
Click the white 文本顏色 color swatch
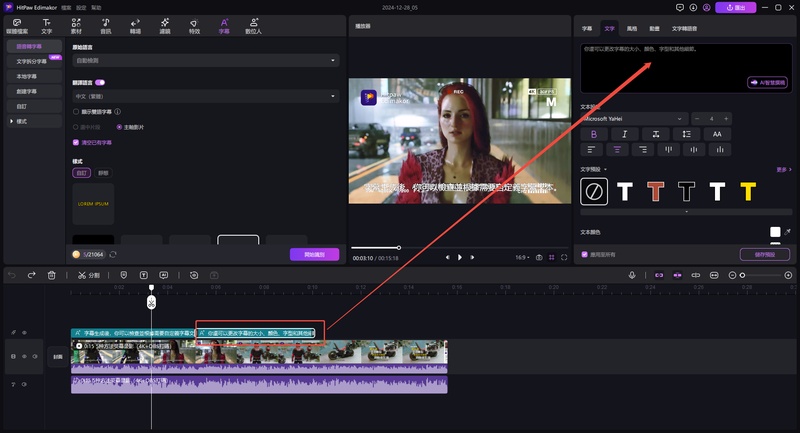click(774, 232)
